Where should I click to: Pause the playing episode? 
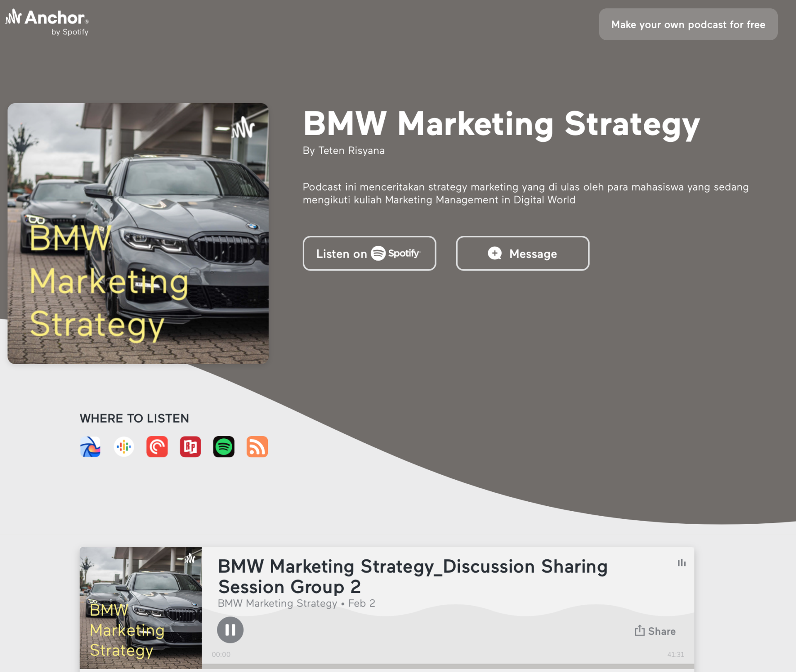230,630
